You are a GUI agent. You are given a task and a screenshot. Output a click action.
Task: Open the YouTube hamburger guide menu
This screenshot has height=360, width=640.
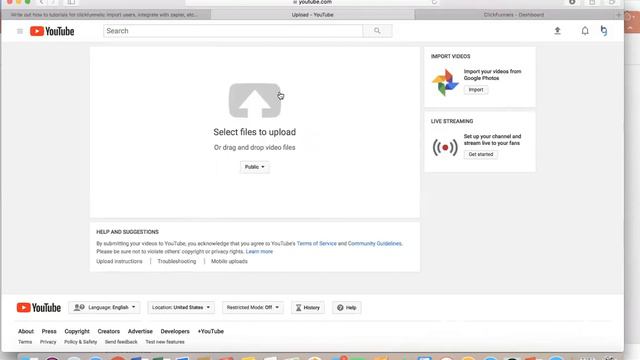[20, 31]
